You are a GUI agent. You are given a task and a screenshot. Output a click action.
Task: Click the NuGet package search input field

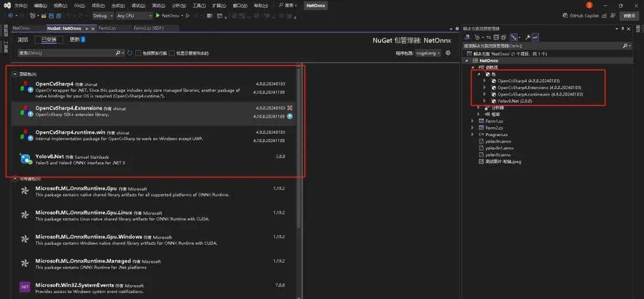pyautogui.click(x=66, y=53)
